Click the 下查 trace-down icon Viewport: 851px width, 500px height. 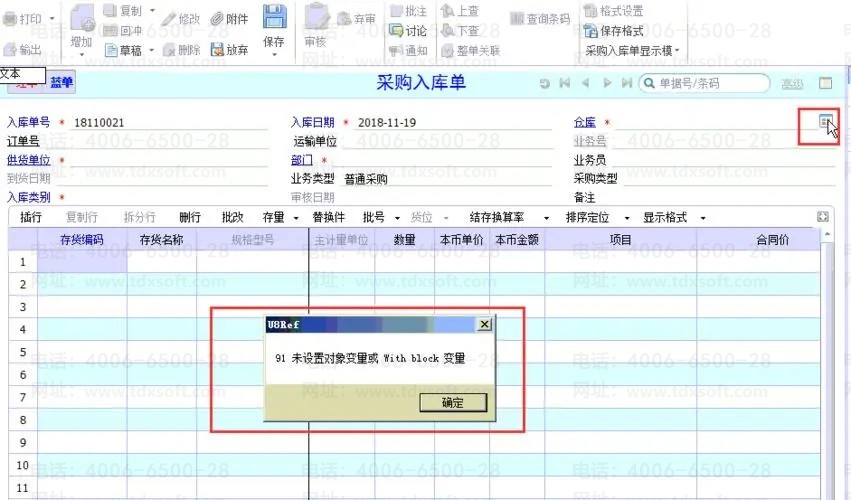448,30
